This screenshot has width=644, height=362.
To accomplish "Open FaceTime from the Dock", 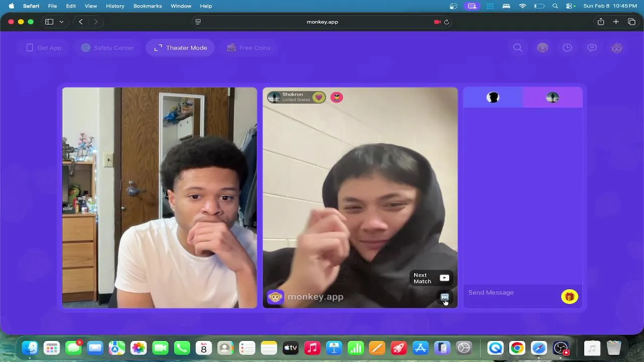I will [x=160, y=348].
